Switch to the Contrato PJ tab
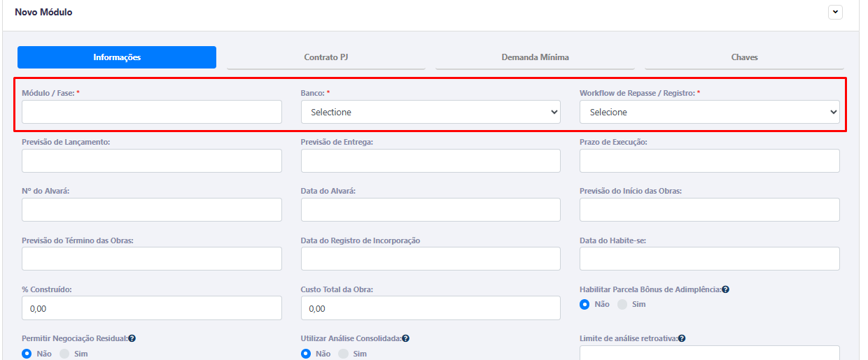The width and height of the screenshot is (868, 360). (325, 57)
